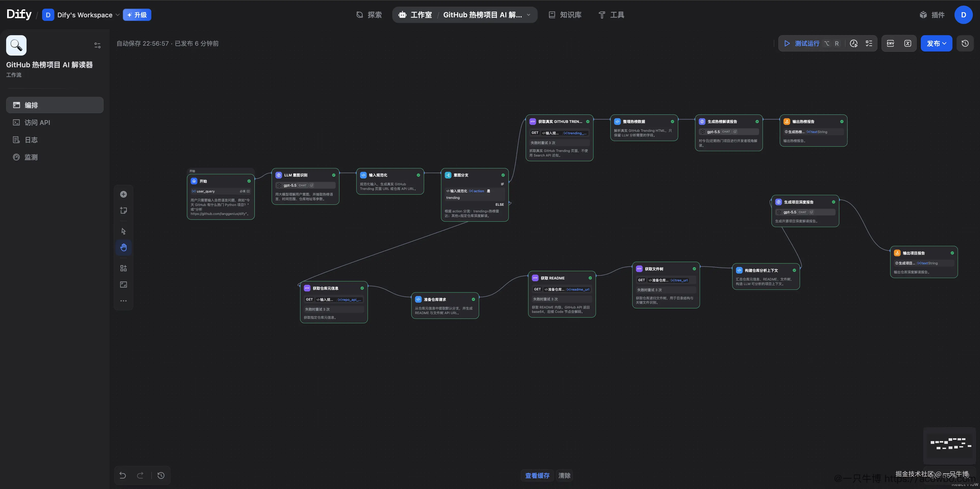The width and height of the screenshot is (980, 489).
Task: Open version history icon beside 发布
Action: [965, 43]
